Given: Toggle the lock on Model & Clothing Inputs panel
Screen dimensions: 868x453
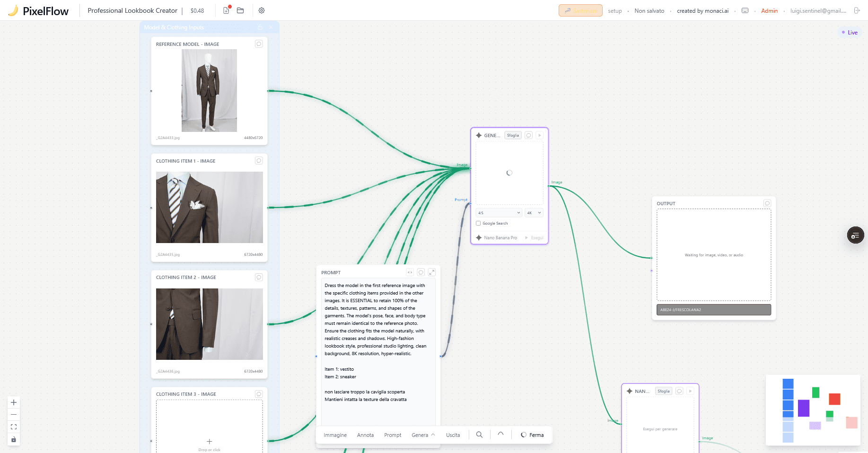Looking at the screenshot, I should click(x=260, y=27).
